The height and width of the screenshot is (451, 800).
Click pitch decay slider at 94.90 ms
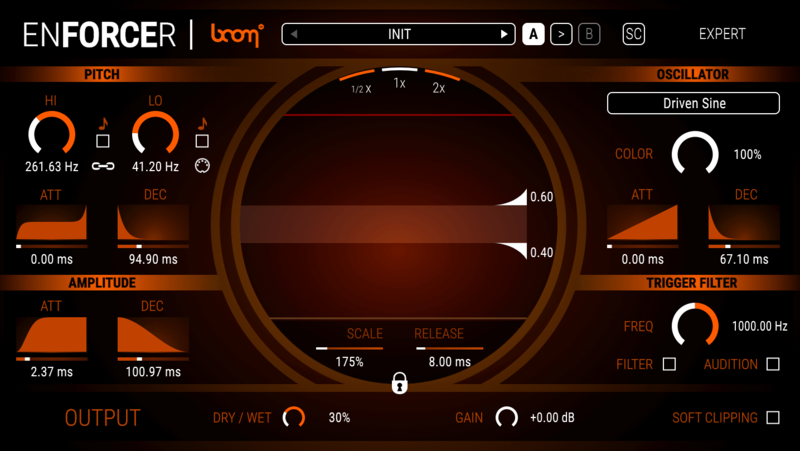tap(153, 246)
